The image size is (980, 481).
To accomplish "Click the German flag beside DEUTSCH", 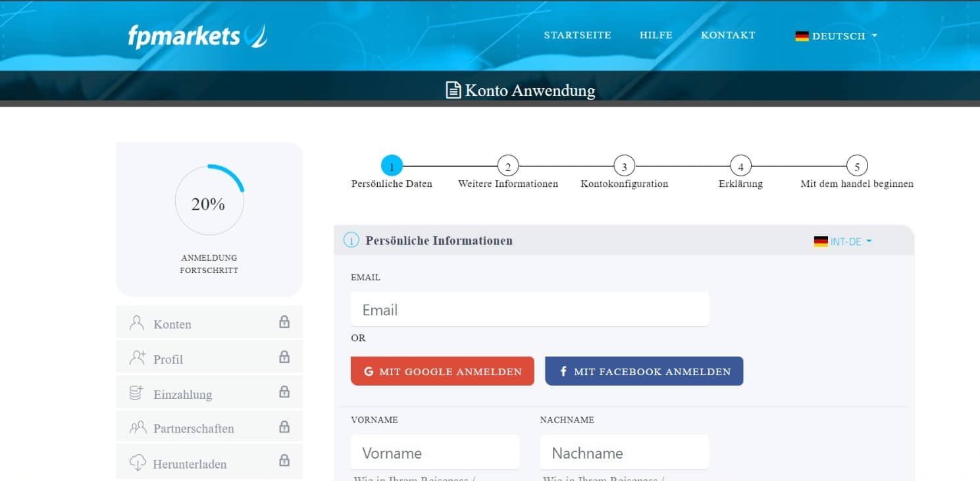I will (x=802, y=36).
